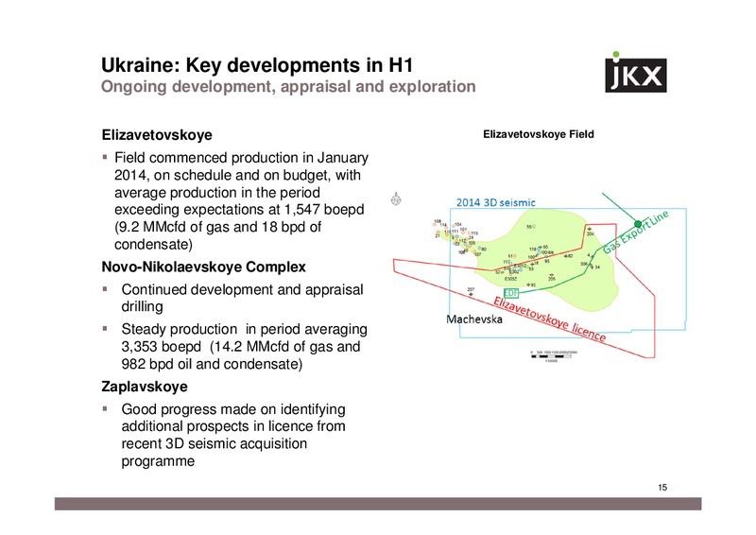
Task: Click the 'Elizavetovskoye' section heading
Action: coord(157,134)
